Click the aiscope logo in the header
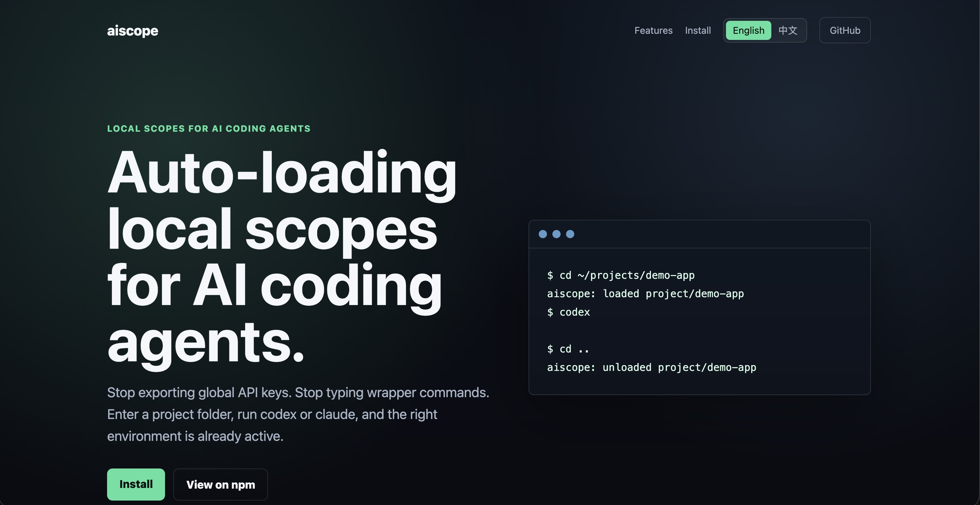This screenshot has width=980, height=505. [x=132, y=30]
